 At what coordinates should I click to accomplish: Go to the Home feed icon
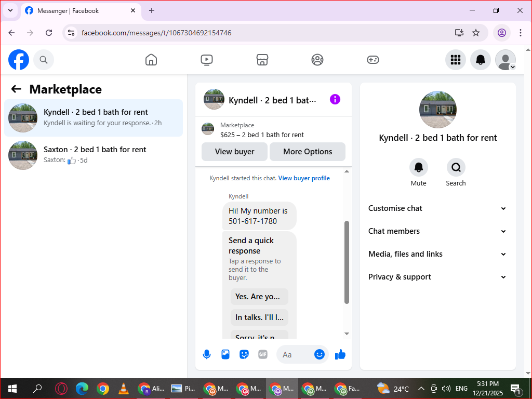(151, 60)
